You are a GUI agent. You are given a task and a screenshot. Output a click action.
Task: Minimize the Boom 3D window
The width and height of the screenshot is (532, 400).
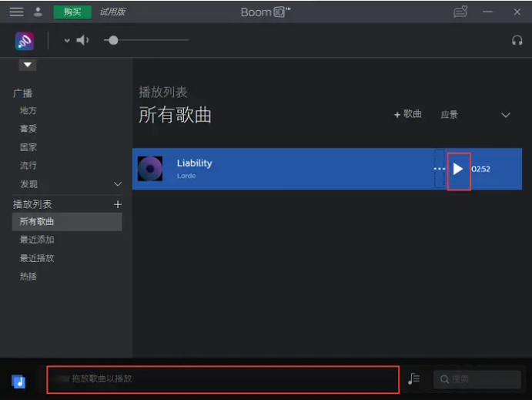pyautogui.click(x=488, y=12)
